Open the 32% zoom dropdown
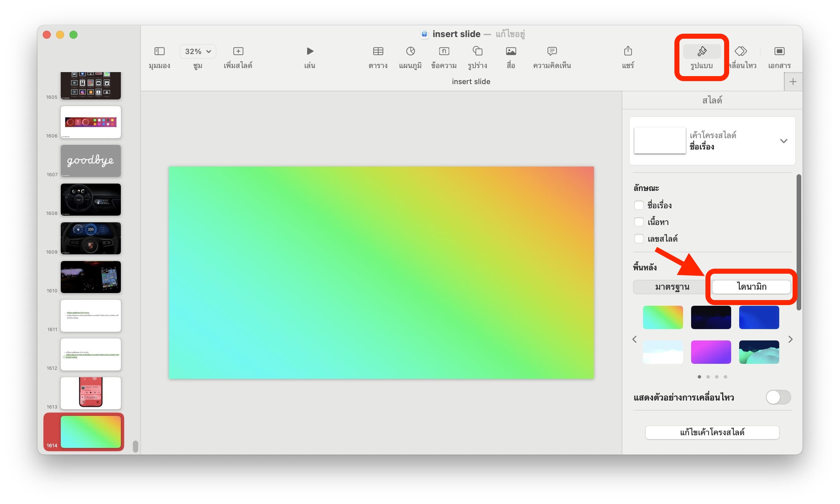 coord(198,51)
